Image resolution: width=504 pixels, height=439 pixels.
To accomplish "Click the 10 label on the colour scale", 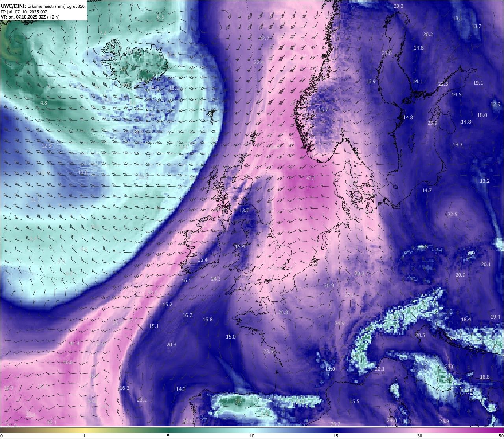I will pyautogui.click(x=252, y=436).
